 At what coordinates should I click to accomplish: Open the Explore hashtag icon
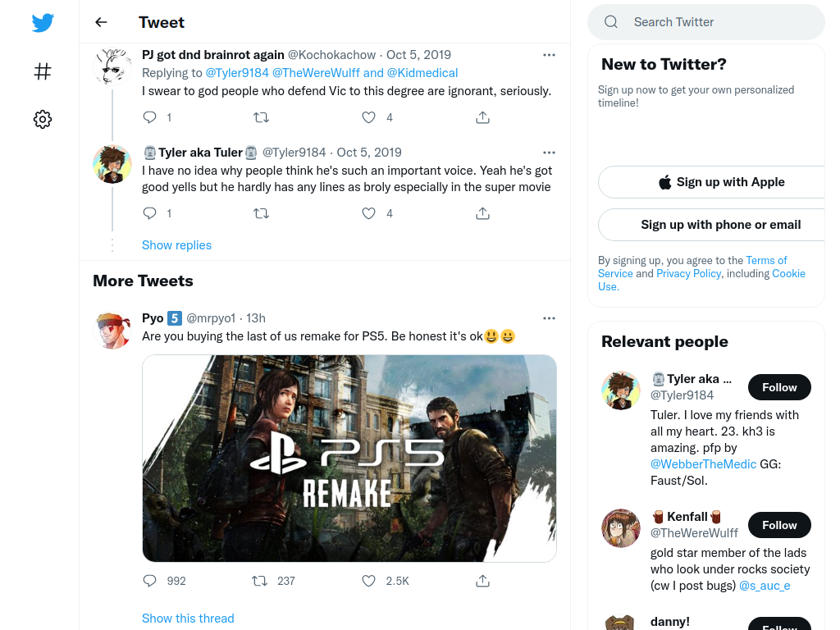(x=43, y=71)
